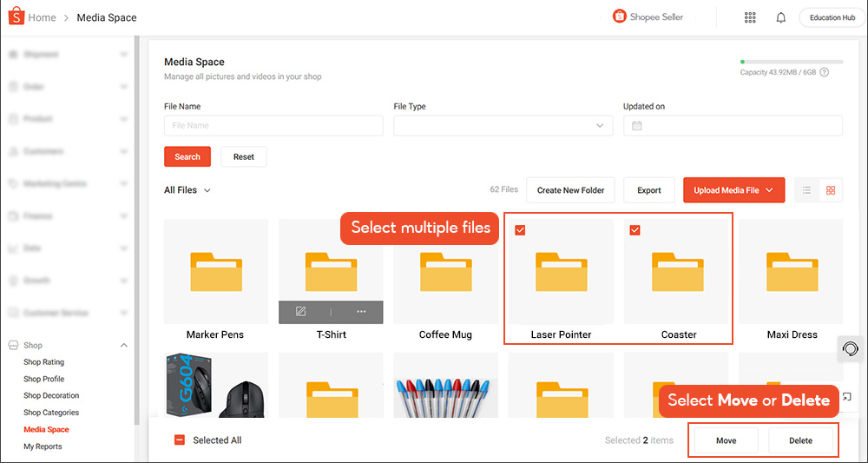
Task: Uncheck the Laser Pointer folder checkbox
Action: tap(520, 230)
